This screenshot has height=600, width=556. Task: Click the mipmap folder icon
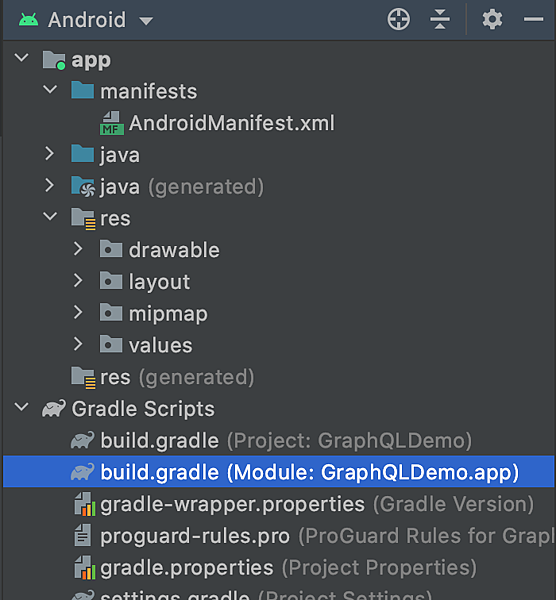click(x=111, y=313)
